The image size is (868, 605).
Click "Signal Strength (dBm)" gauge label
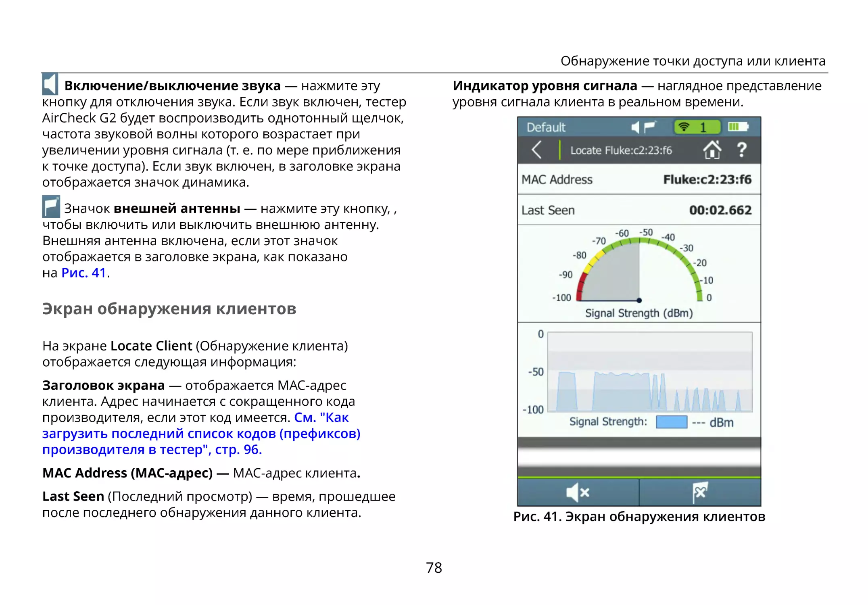[x=639, y=313]
